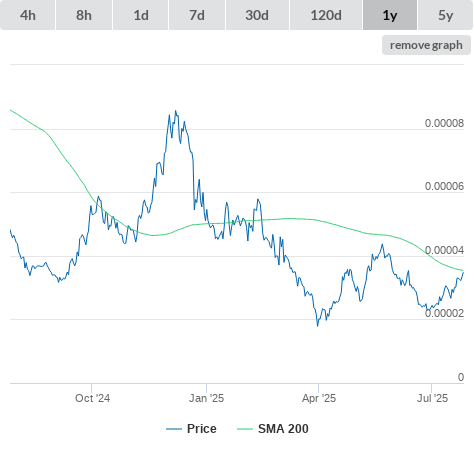Click the Oct '24 axis label
The image size is (474, 455).
pos(92,398)
